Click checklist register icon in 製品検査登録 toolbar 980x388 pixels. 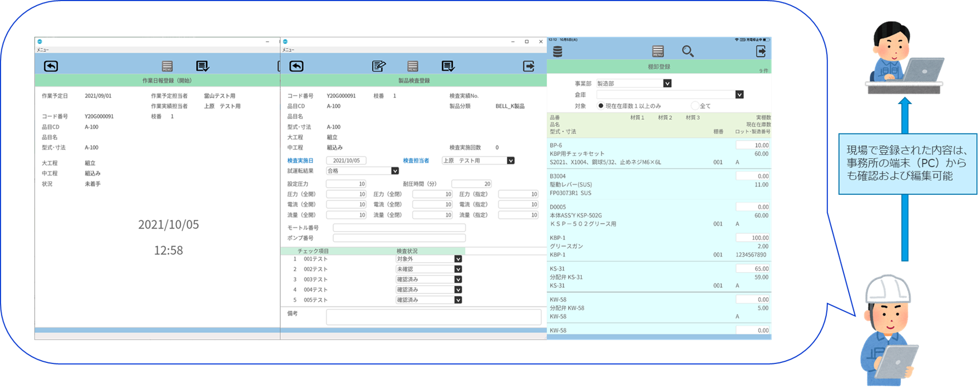(448, 66)
